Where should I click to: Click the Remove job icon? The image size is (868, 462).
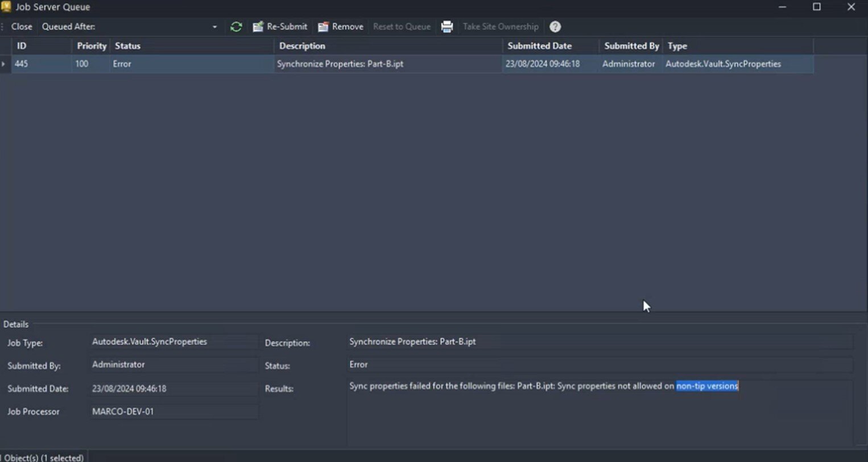coord(323,27)
